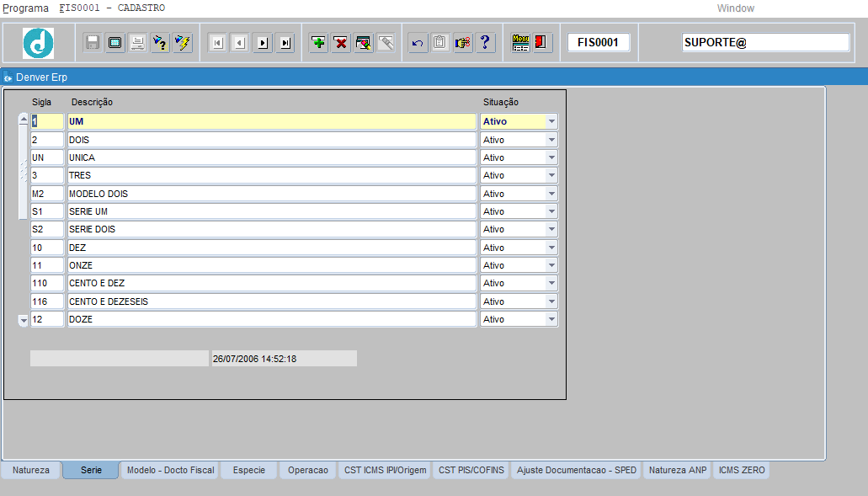Open Situação dropdown for row UNICA
Screen dimensions: 868x496
pyautogui.click(x=551, y=157)
